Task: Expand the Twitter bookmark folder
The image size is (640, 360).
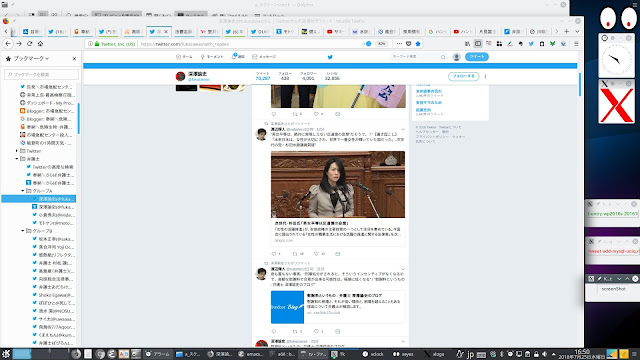Action: coord(17,151)
